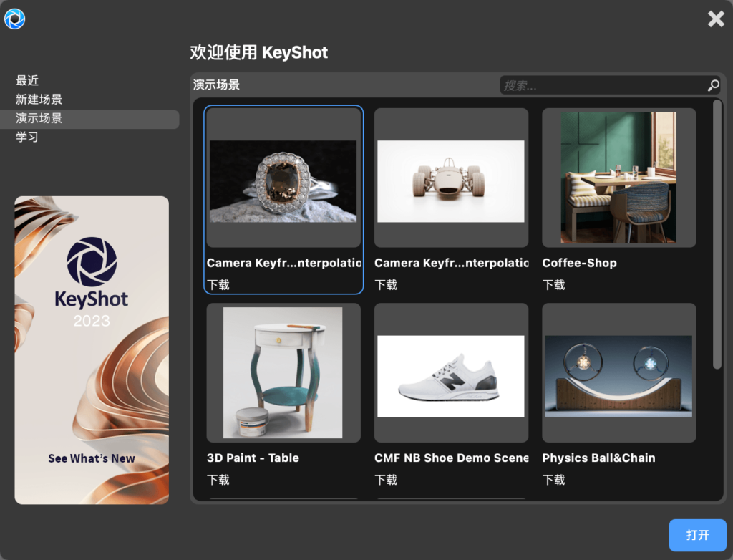Click the CMF NB Shoe Demo Scene title
733x560 pixels.
[451, 458]
